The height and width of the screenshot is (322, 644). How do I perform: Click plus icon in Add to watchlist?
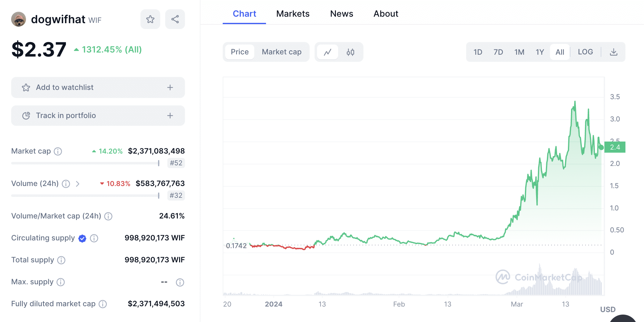[170, 87]
